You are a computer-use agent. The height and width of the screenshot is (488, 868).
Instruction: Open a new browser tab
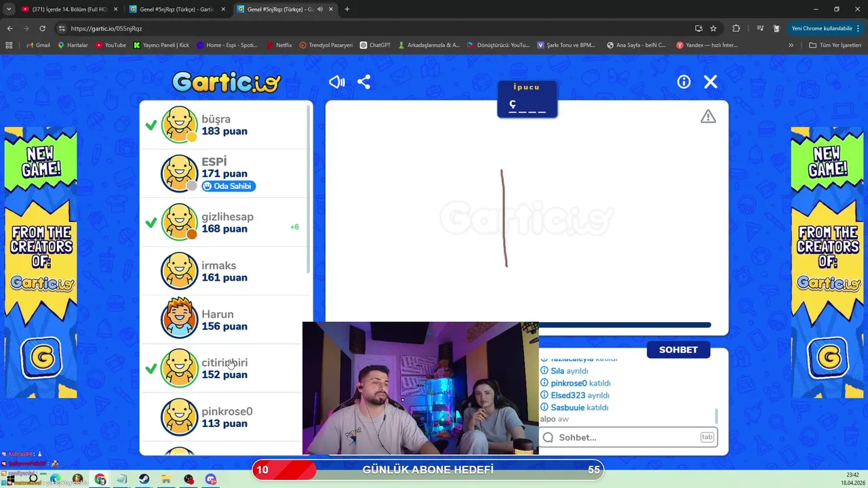click(347, 9)
